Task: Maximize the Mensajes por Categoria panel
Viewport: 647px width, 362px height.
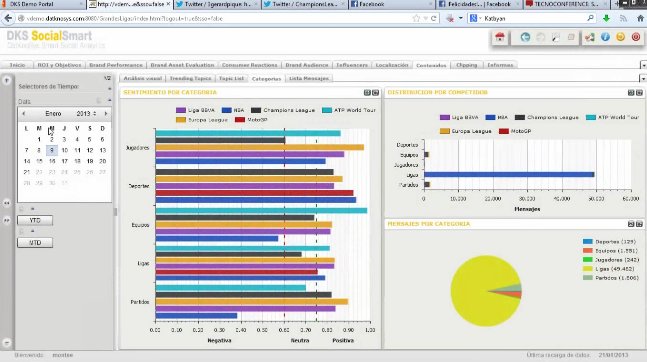Action: [639, 224]
